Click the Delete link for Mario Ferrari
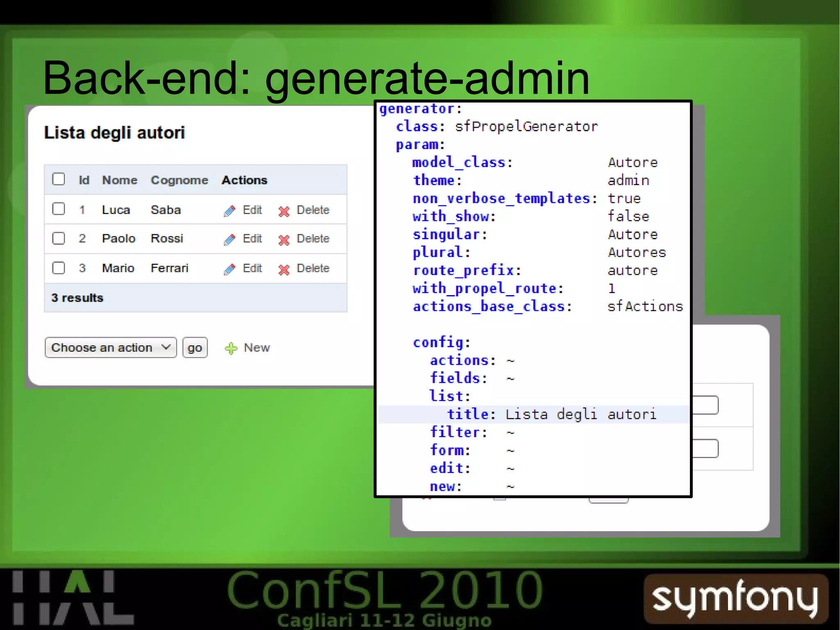Image resolution: width=840 pixels, height=630 pixels. (x=313, y=268)
